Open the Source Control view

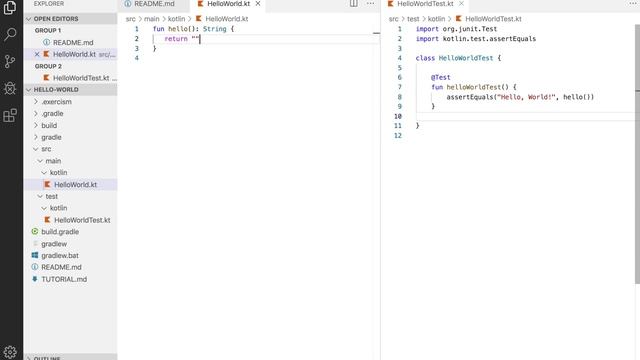click(10, 61)
